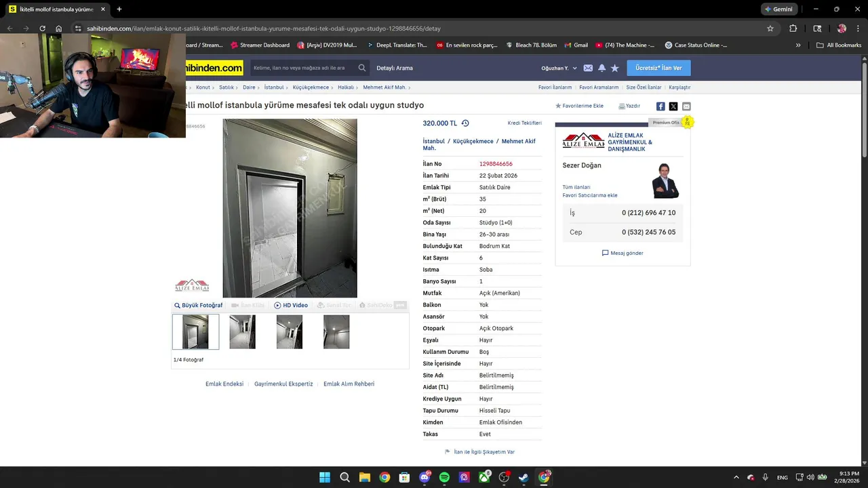Share listing by email icon
The width and height of the screenshot is (868, 488).
686,106
